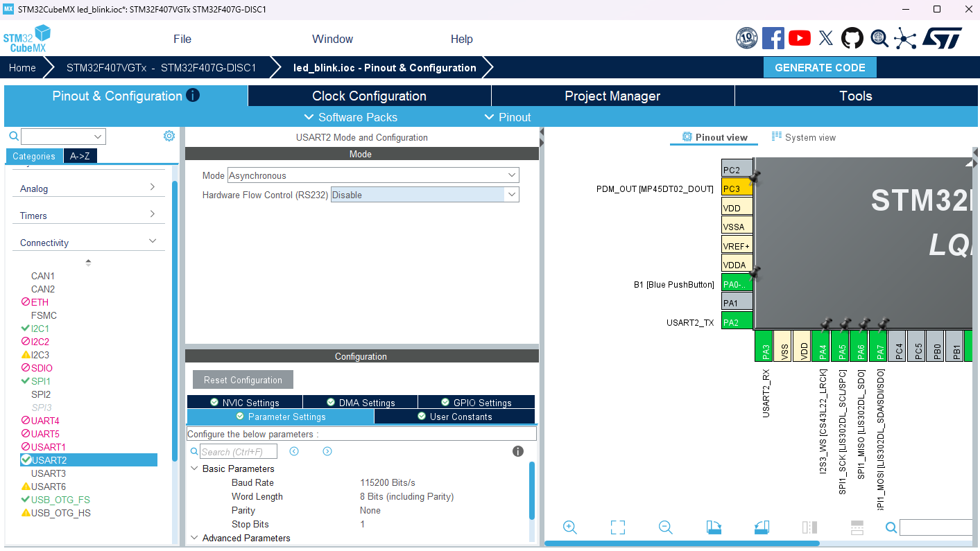Collapse the Basic Parameters section

click(194, 469)
